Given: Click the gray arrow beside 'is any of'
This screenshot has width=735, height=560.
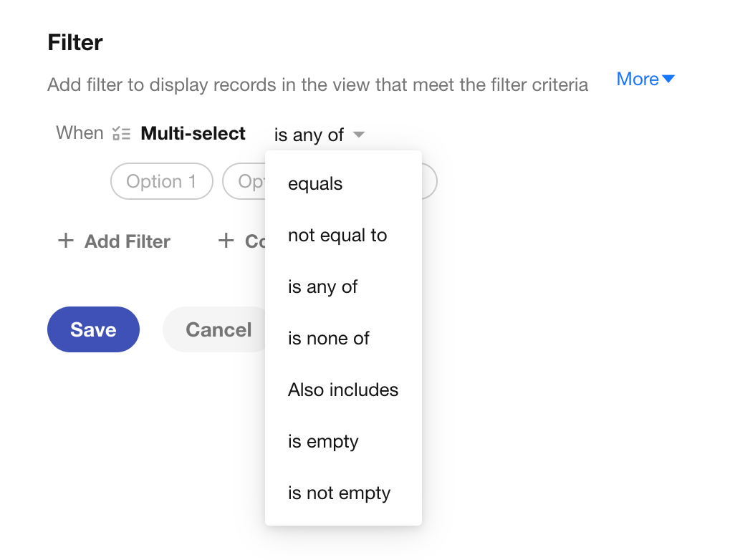Looking at the screenshot, I should click(359, 135).
